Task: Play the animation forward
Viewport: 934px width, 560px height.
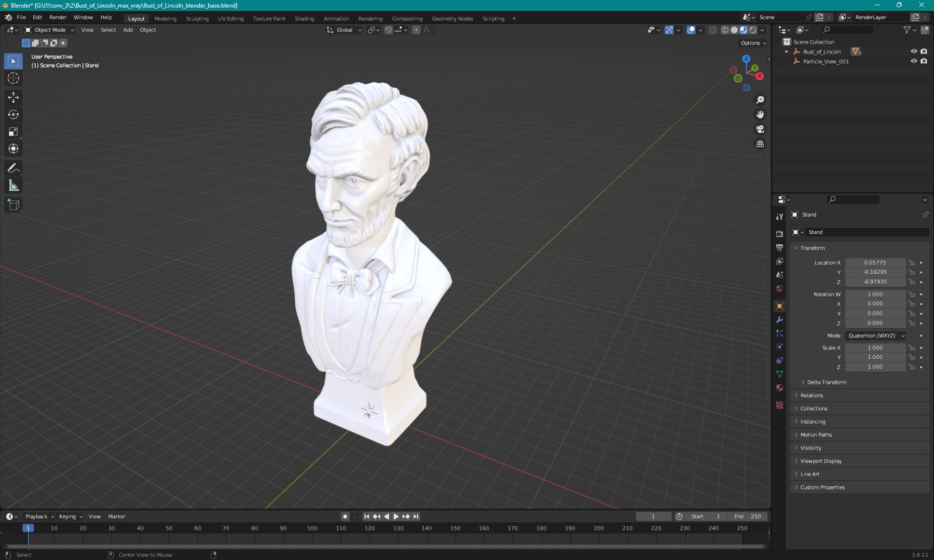Action: [x=396, y=516]
